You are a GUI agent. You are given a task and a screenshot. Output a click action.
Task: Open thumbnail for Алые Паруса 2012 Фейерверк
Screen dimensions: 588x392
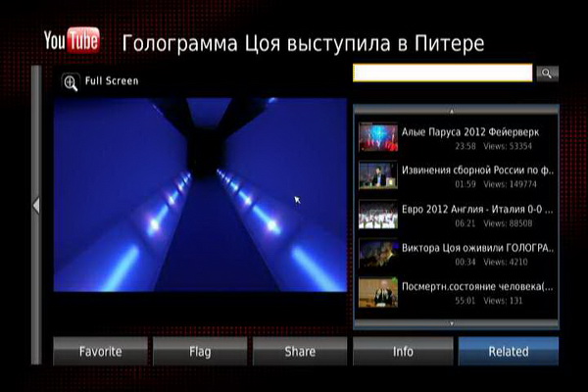pos(377,136)
